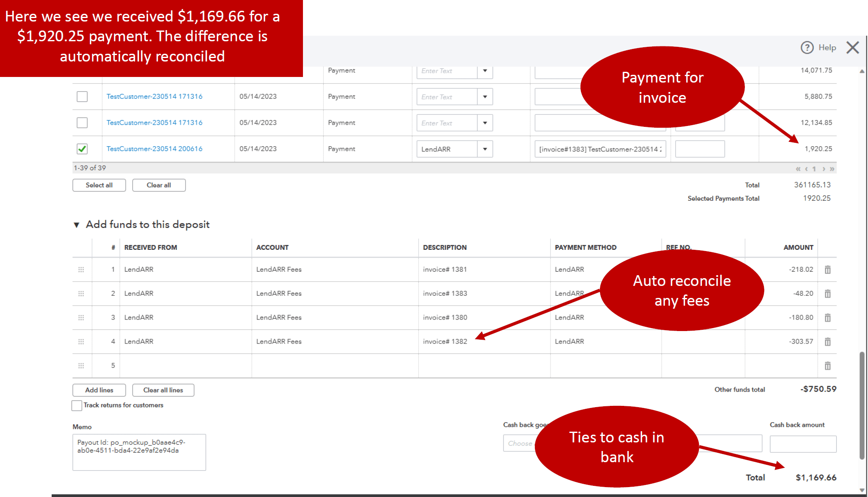Go to the next page of payments
This screenshot has width=868, height=497.
click(x=823, y=168)
